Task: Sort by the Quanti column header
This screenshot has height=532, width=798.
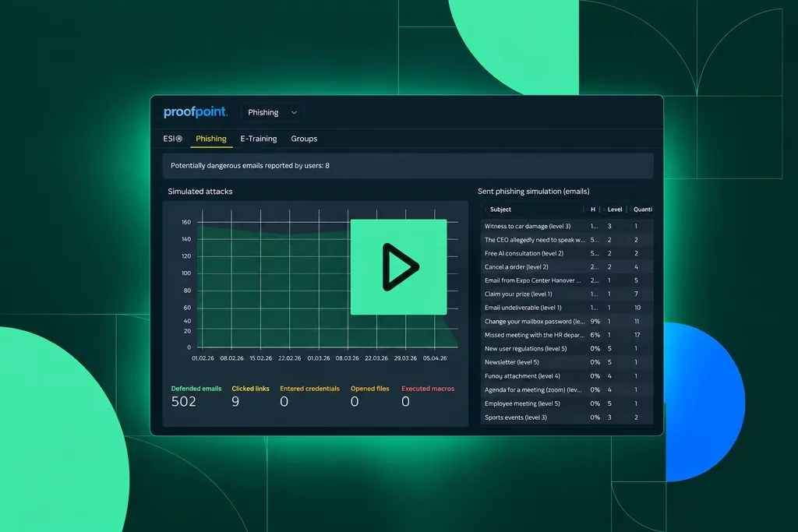Action: (643, 210)
